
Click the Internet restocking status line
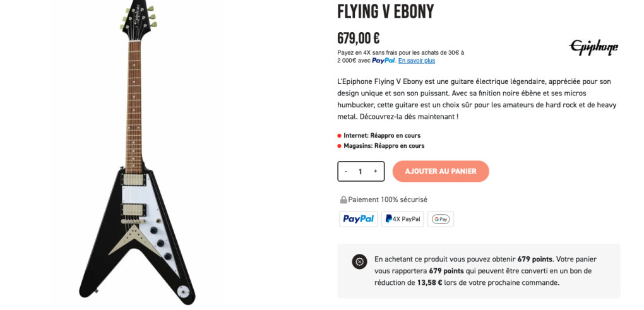(x=381, y=135)
